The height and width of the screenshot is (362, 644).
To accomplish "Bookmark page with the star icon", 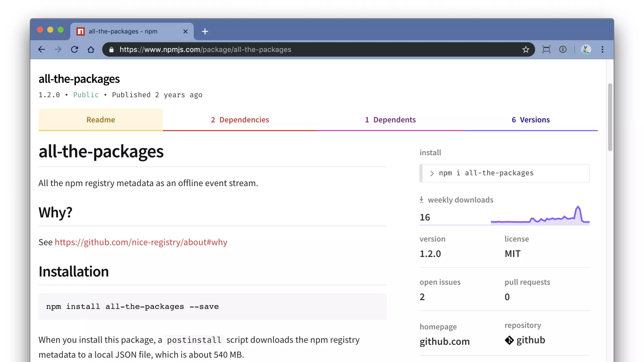I will click(525, 49).
